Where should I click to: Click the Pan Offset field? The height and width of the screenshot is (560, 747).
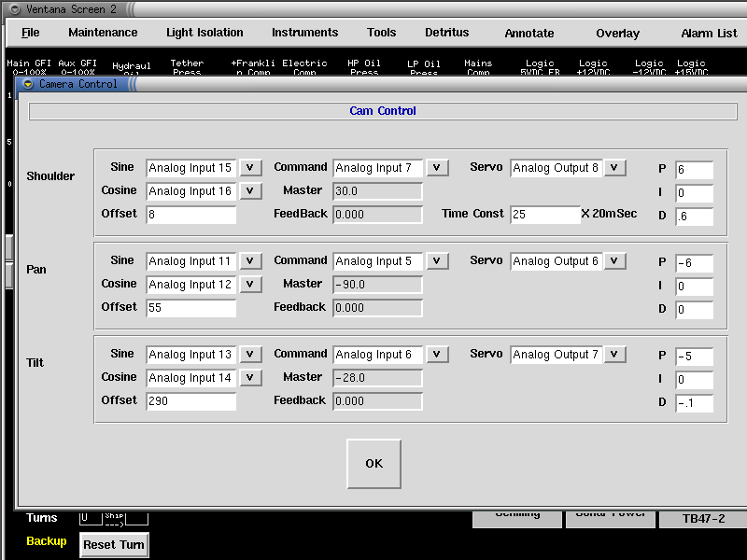(x=191, y=308)
